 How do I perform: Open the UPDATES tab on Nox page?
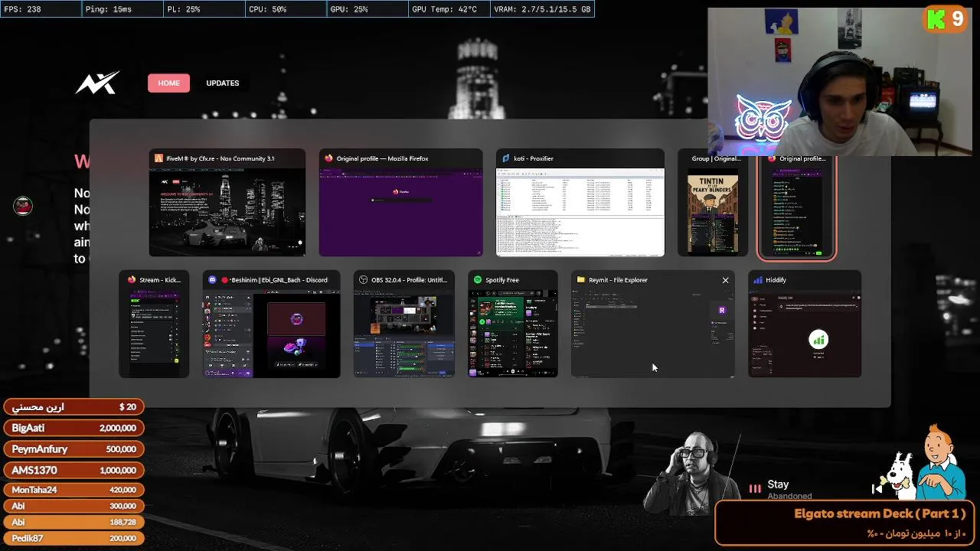(223, 83)
